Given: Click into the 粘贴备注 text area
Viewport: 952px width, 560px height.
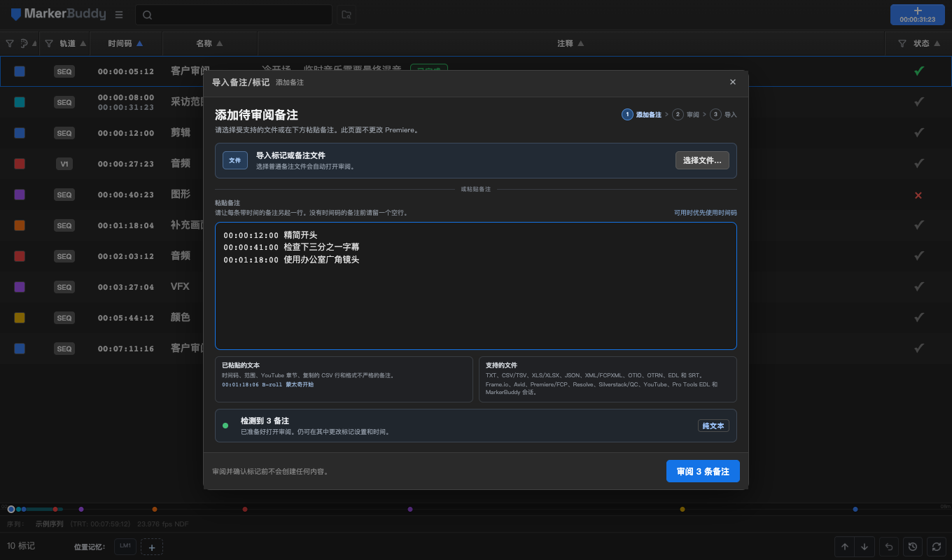Looking at the screenshot, I should coord(476,286).
